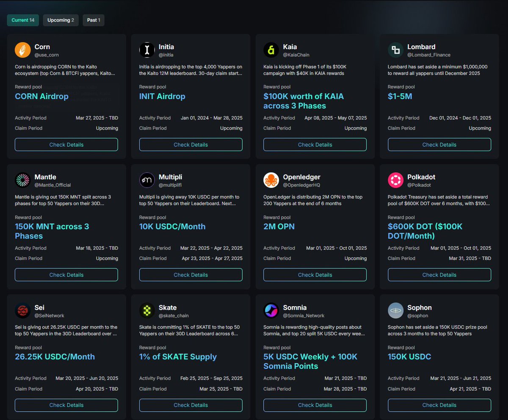Click Lombard activity period Dec 01 dates
Screen dimensions: 508x420
click(x=460, y=118)
